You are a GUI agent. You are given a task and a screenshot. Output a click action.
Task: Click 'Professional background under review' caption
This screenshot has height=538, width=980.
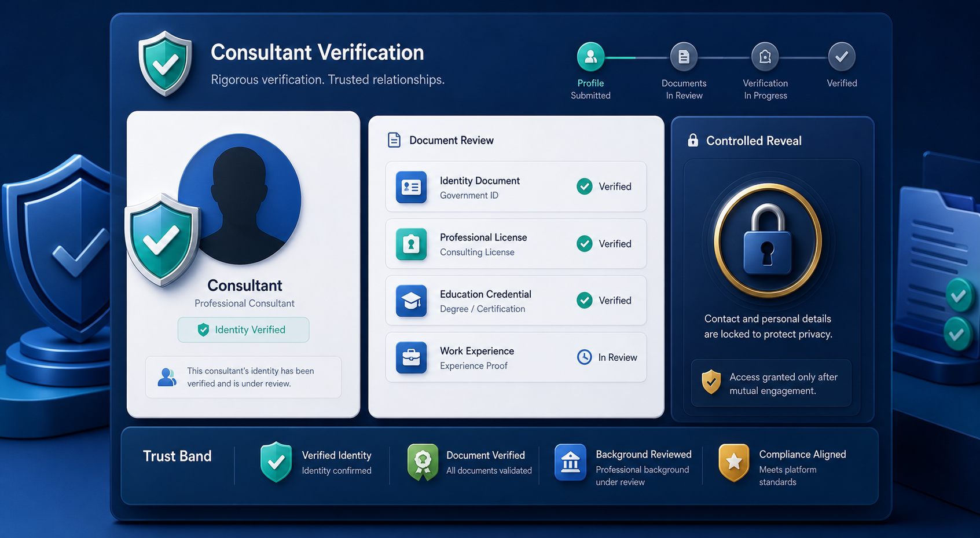pos(643,476)
